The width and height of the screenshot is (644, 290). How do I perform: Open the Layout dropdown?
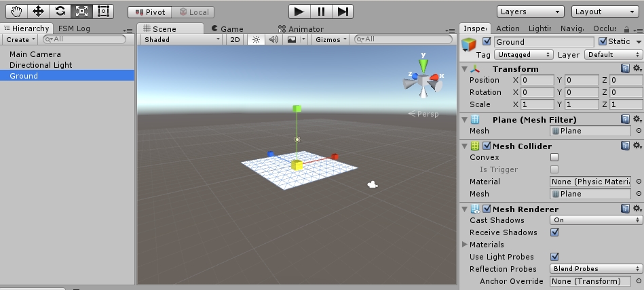click(605, 12)
